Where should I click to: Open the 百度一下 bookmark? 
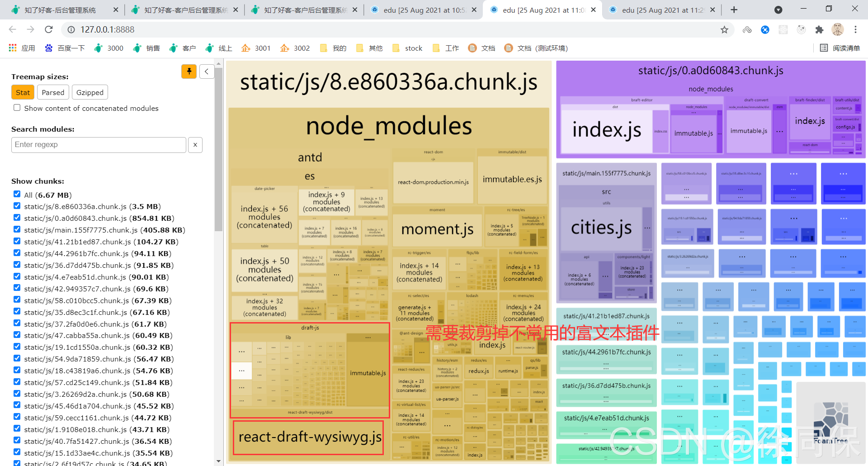[x=65, y=48]
